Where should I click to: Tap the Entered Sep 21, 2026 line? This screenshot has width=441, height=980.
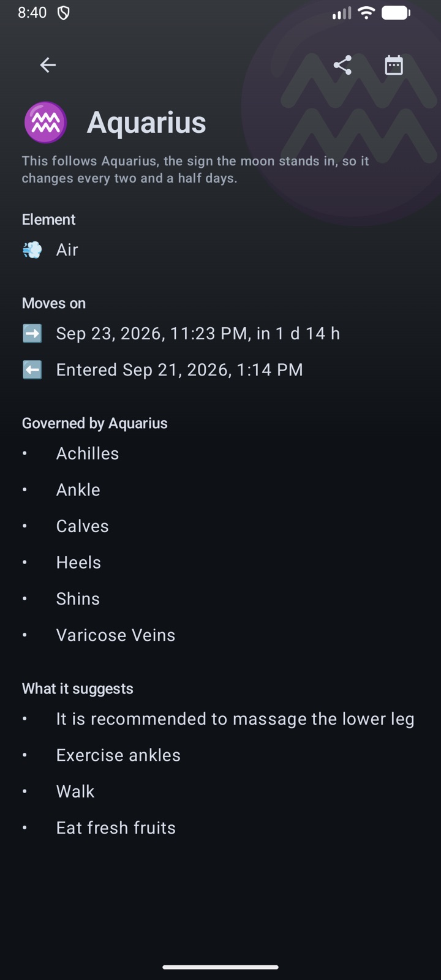pyautogui.click(x=179, y=370)
